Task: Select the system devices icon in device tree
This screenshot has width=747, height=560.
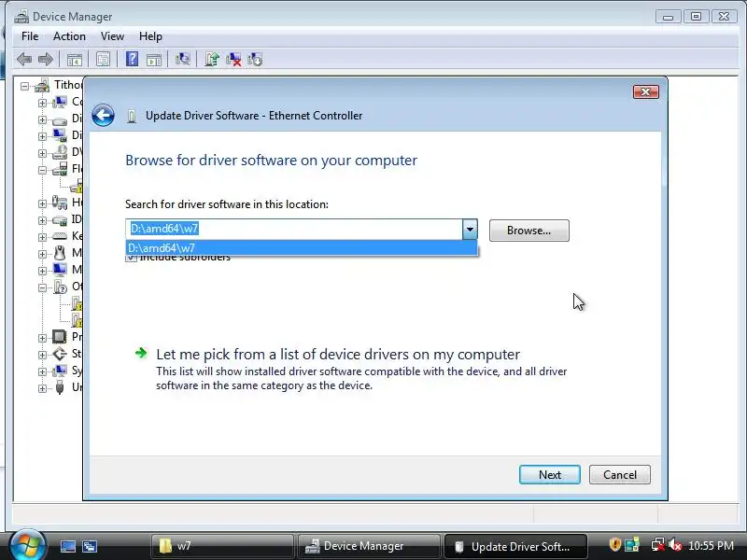Action: pyautogui.click(x=60, y=371)
